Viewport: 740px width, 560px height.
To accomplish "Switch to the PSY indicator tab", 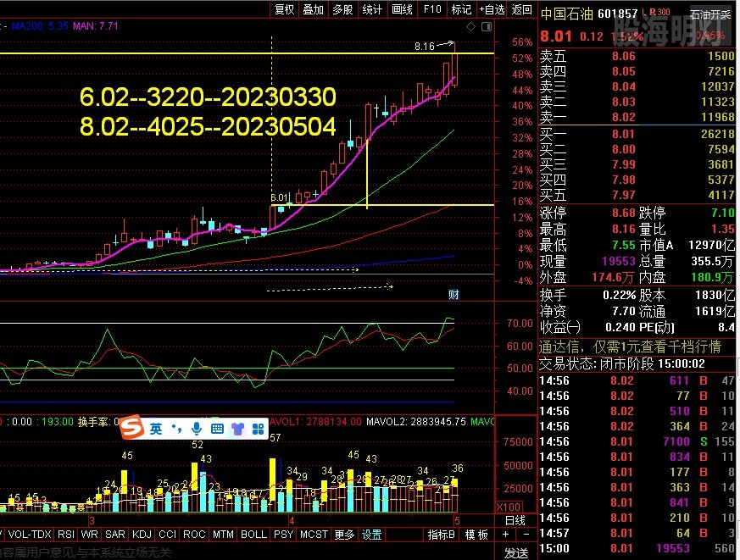I will (283, 534).
